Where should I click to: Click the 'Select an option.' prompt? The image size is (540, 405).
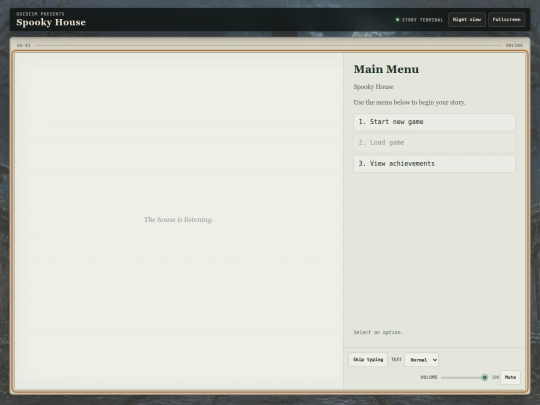click(x=378, y=332)
